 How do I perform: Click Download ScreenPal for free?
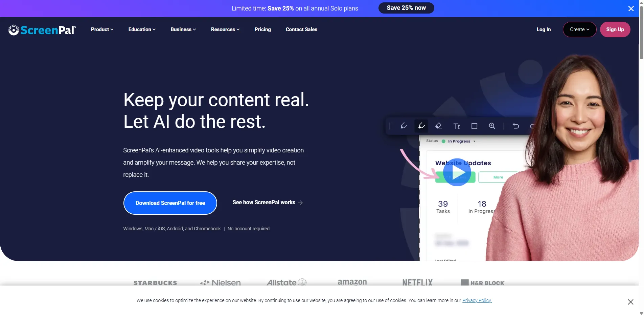click(170, 203)
